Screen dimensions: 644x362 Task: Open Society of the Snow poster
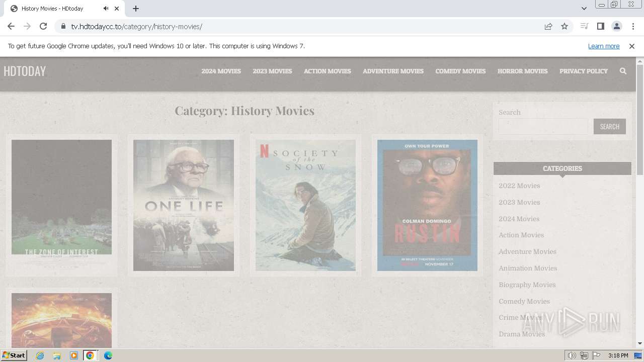[305, 205]
